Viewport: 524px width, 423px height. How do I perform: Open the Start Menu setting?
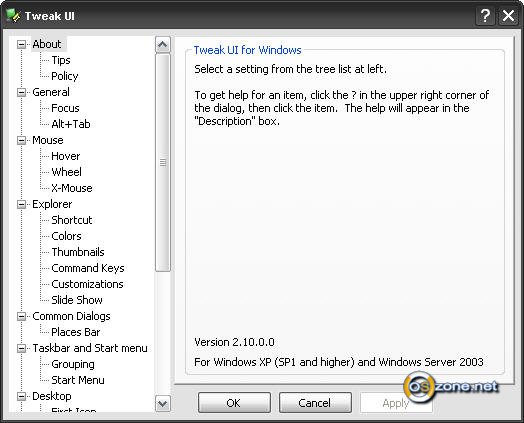click(78, 380)
